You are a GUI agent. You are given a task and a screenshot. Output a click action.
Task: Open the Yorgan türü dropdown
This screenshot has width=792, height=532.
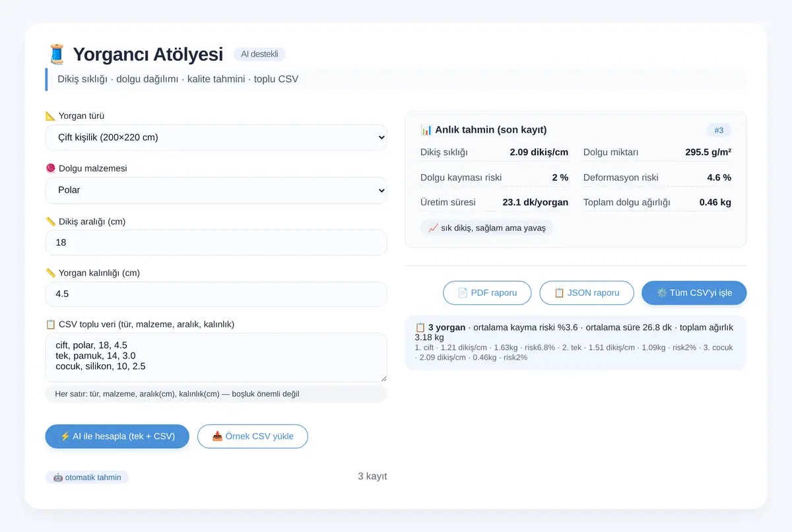click(216, 137)
